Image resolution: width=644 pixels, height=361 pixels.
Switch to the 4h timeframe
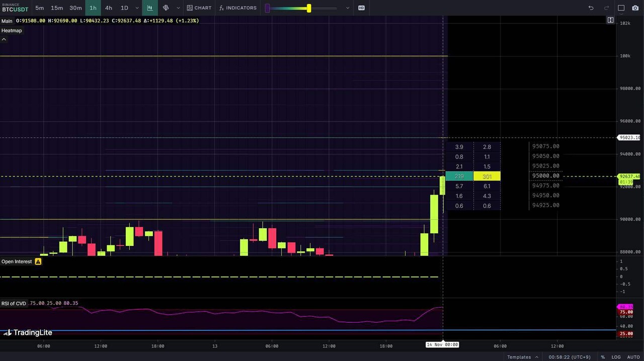109,8
